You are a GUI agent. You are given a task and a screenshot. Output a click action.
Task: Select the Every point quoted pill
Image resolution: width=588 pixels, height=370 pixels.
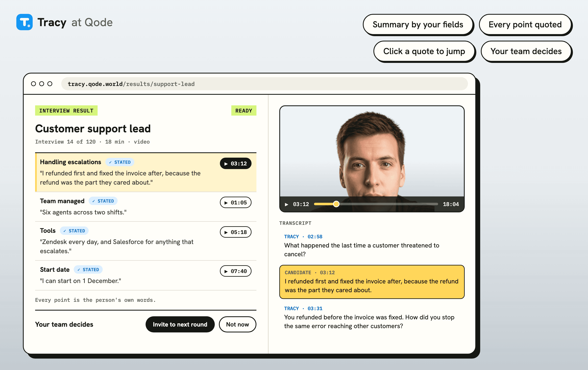525,25
